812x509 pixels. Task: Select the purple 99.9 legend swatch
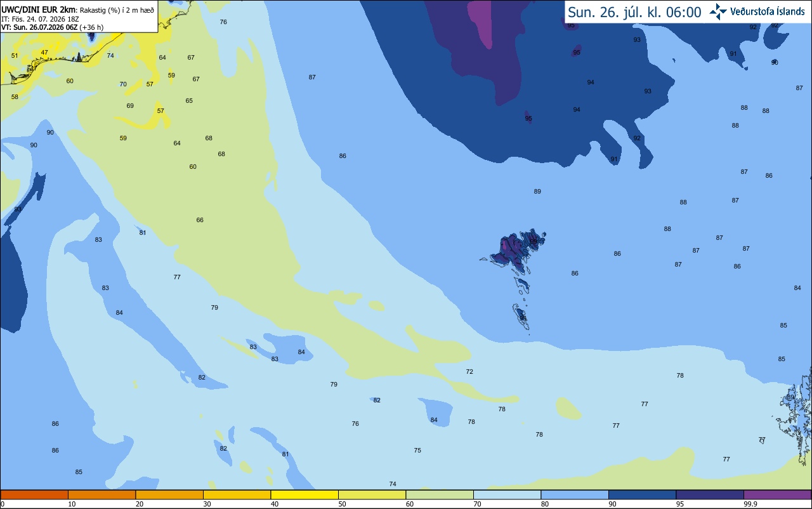tap(777, 494)
